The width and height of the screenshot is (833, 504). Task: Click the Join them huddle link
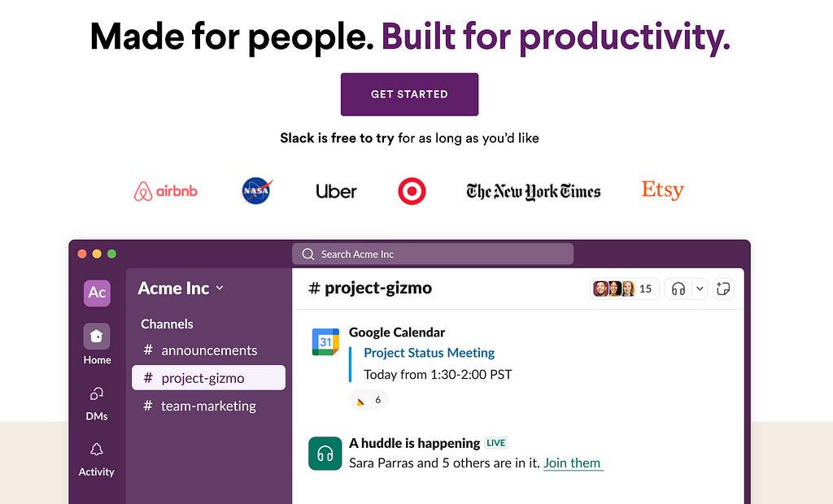(x=573, y=463)
